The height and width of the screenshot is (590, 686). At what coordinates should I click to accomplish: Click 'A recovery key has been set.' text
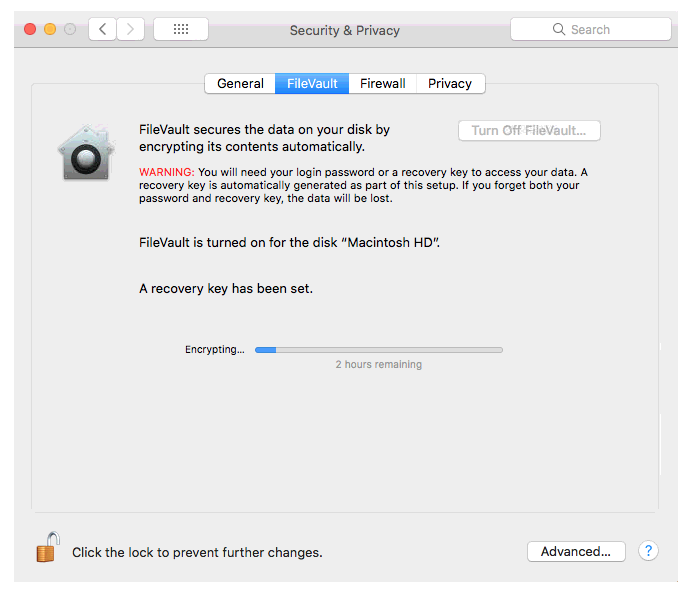[226, 289]
